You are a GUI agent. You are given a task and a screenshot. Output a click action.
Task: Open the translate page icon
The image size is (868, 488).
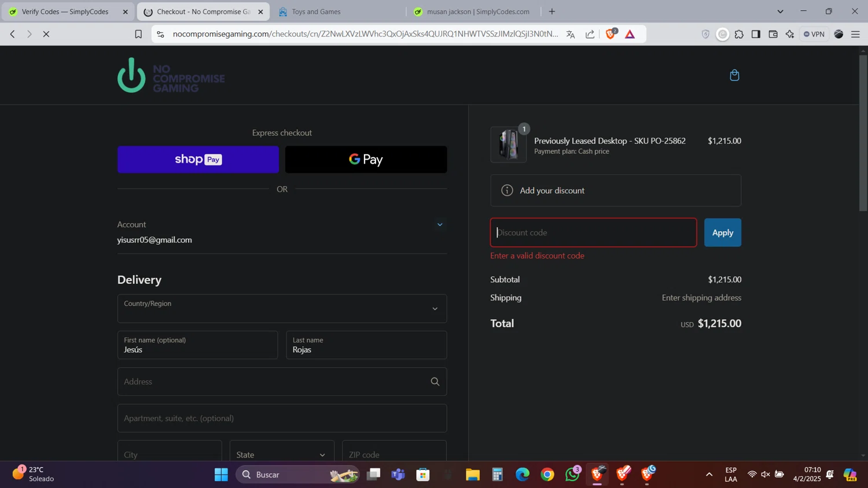(x=571, y=34)
